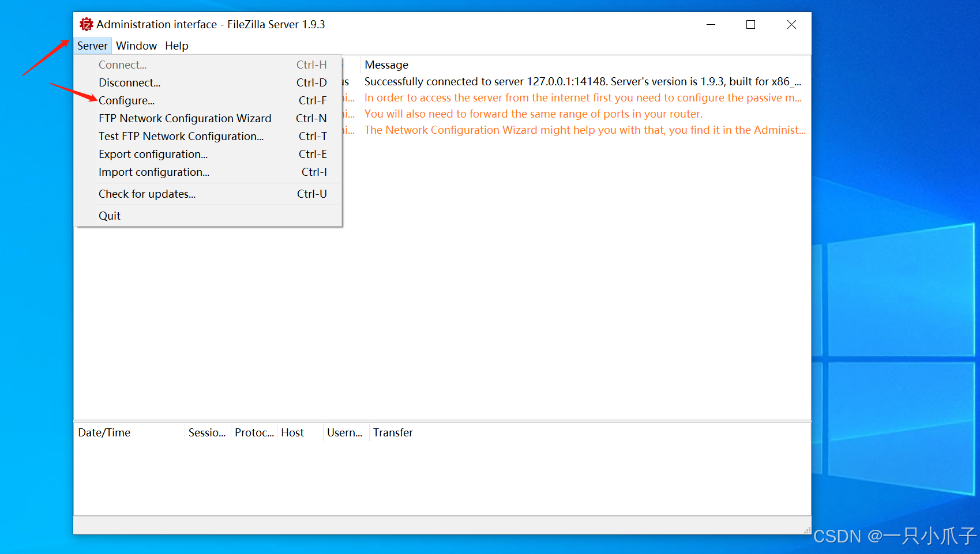Choose Export configuration... menu entry
The image size is (980, 554).
pos(208,154)
